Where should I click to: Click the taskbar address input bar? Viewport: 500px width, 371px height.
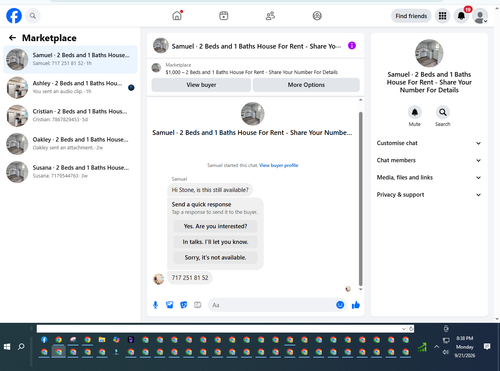[219, 329]
